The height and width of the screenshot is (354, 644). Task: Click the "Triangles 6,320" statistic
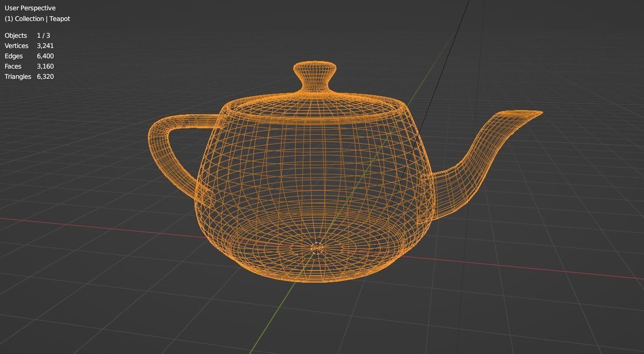29,76
